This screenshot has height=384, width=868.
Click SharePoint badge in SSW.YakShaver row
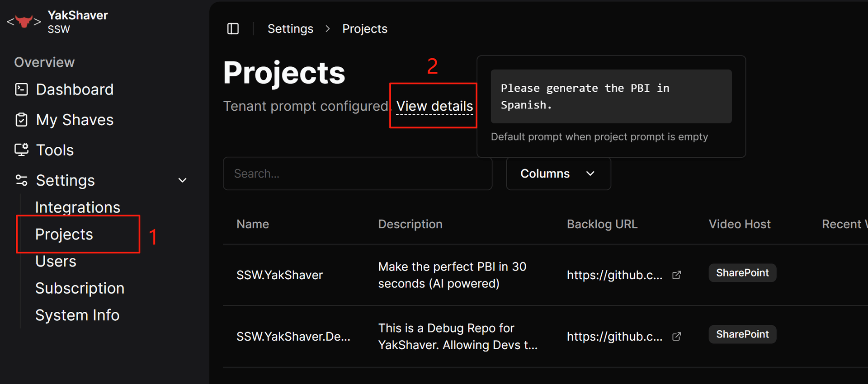click(x=742, y=273)
